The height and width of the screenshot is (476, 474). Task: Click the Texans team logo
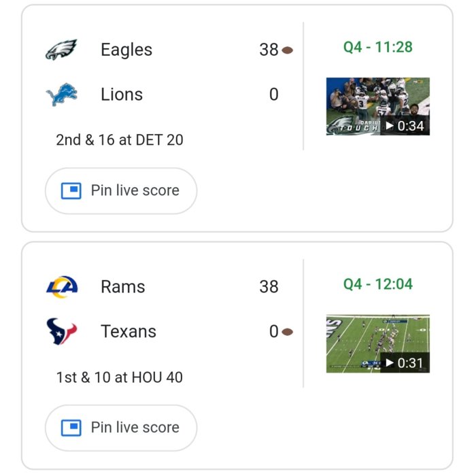[x=61, y=332]
